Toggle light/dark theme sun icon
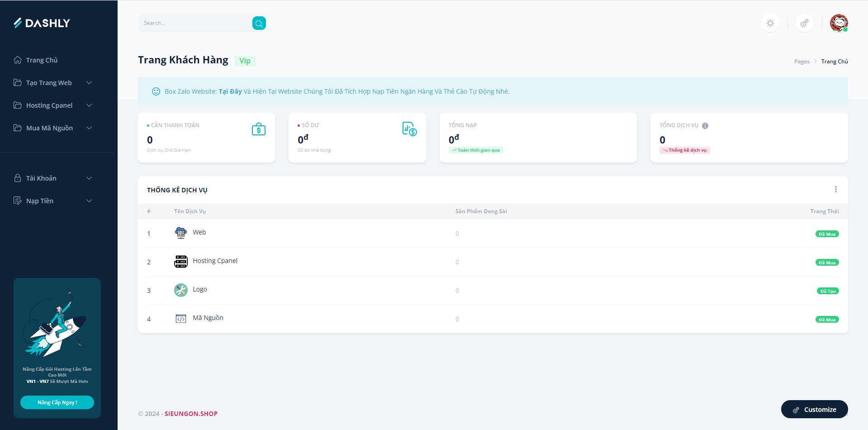 (770, 23)
